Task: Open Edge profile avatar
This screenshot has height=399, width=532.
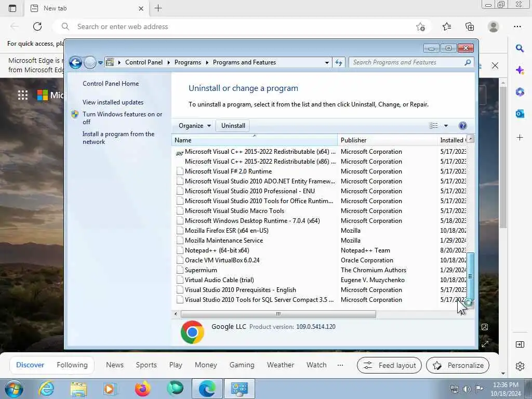Action: point(493,26)
